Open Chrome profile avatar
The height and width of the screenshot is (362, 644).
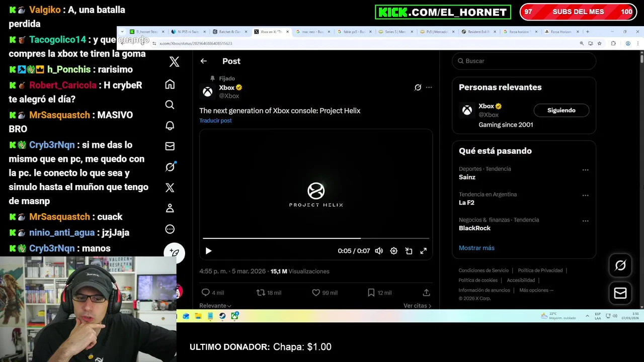click(628, 44)
